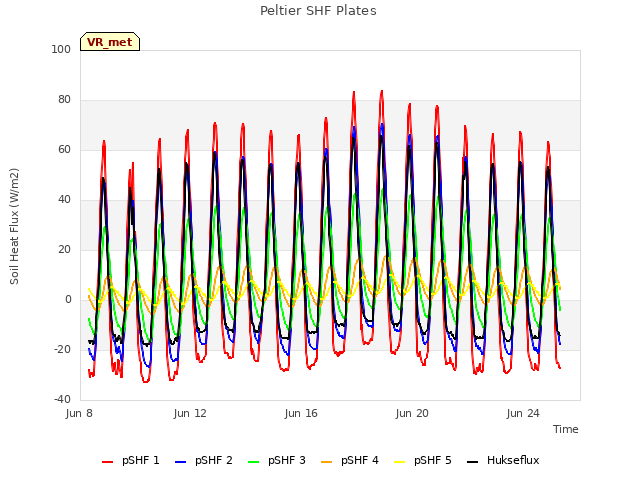The height and width of the screenshot is (480, 640).
Task: Click the Jun 8 x-axis label
Action: [x=79, y=413]
